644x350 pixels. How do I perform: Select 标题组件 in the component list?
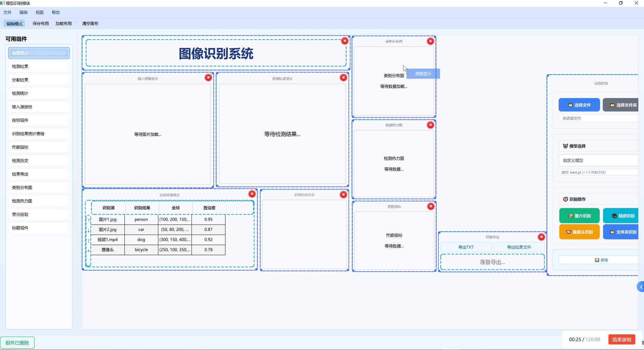click(39, 228)
